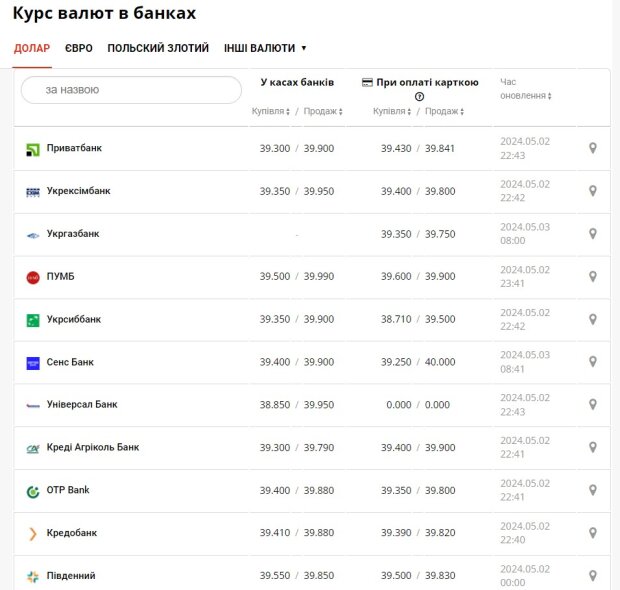Focus the bank name search field
Viewport: 620px width, 590px height.
(x=132, y=90)
